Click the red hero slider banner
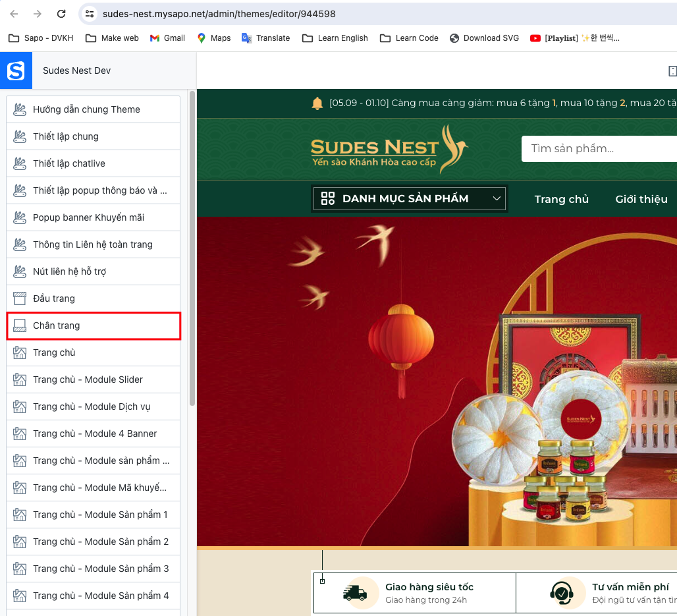Viewport: 677px width, 616px height. pyautogui.click(x=437, y=381)
